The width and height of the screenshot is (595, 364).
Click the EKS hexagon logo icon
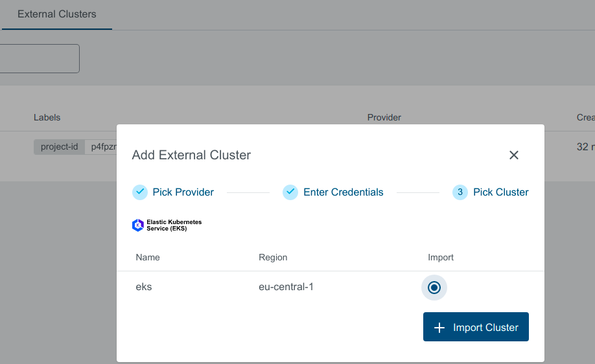[137, 225]
